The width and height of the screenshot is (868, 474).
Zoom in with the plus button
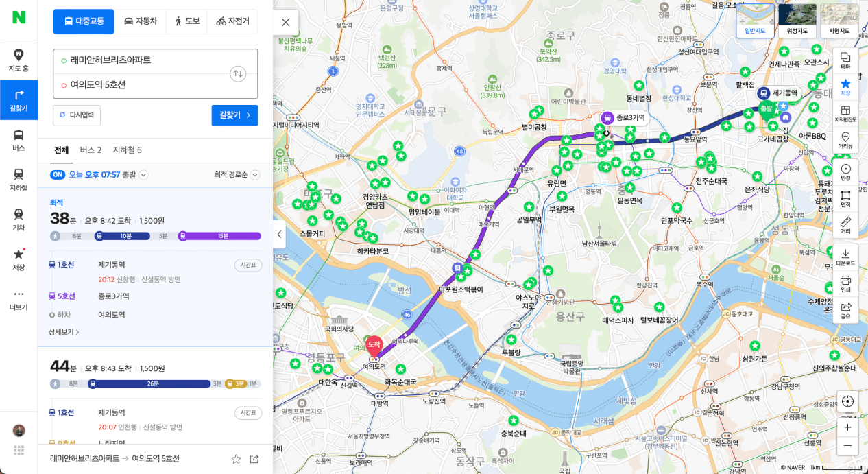coord(847,427)
